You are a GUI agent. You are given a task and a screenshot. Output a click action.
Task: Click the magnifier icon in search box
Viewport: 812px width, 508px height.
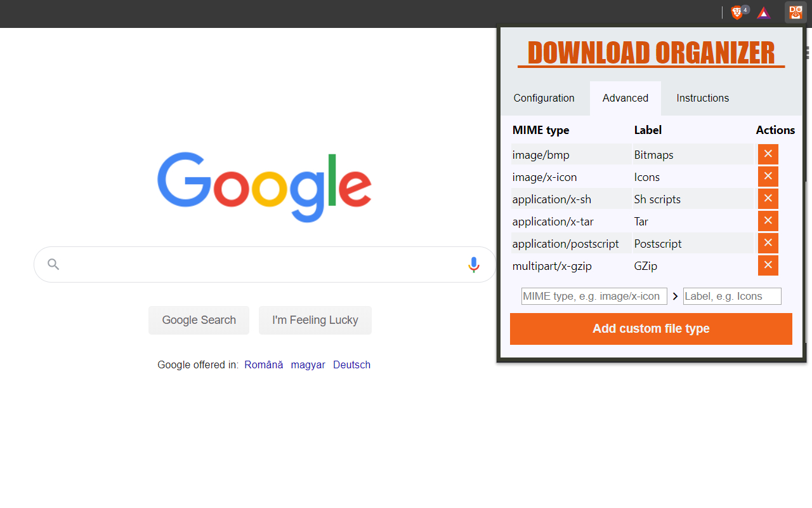click(x=53, y=264)
